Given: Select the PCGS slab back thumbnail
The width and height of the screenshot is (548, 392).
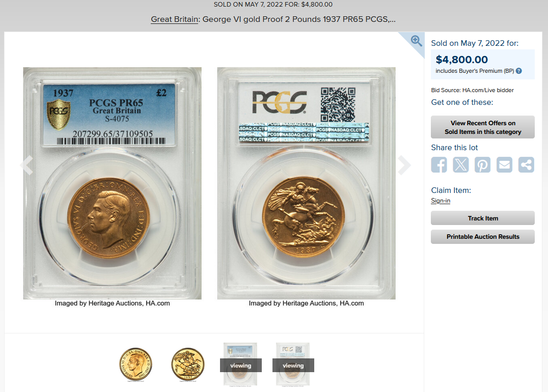Looking at the screenshot, I should [x=293, y=365].
